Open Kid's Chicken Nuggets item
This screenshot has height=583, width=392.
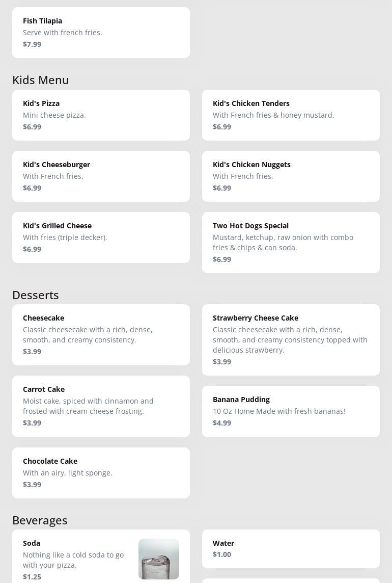291,176
